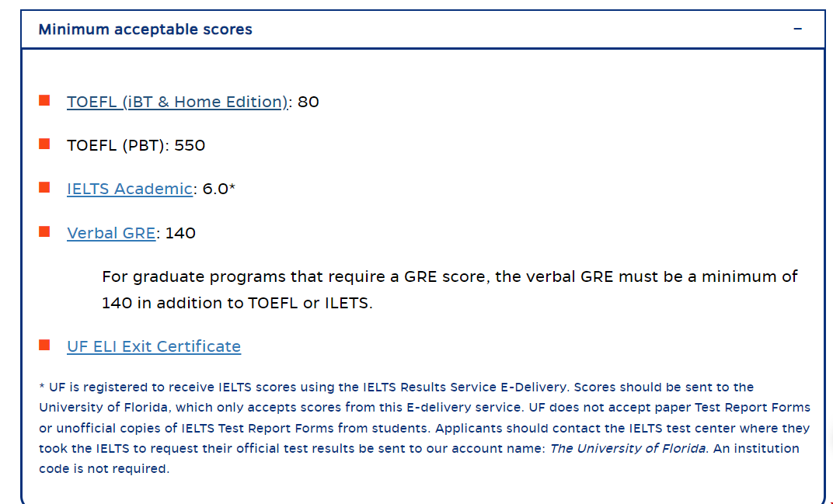The image size is (833, 504).
Task: Click the score 80 after TOEFL iBT
Action: [308, 102]
